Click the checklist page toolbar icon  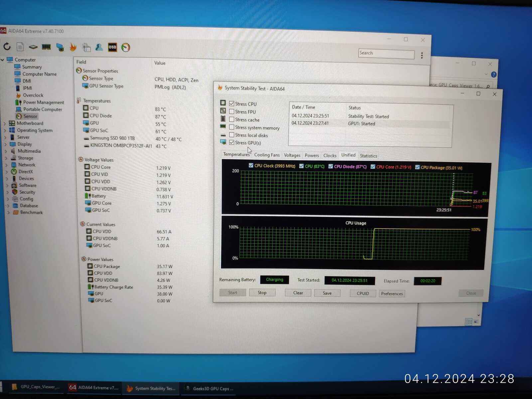86,47
